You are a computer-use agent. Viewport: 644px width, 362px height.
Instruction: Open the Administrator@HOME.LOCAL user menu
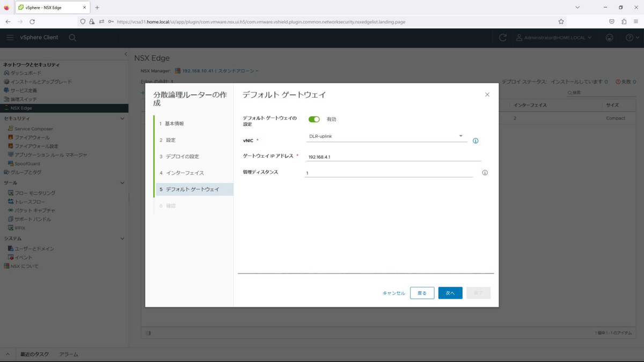(x=554, y=38)
